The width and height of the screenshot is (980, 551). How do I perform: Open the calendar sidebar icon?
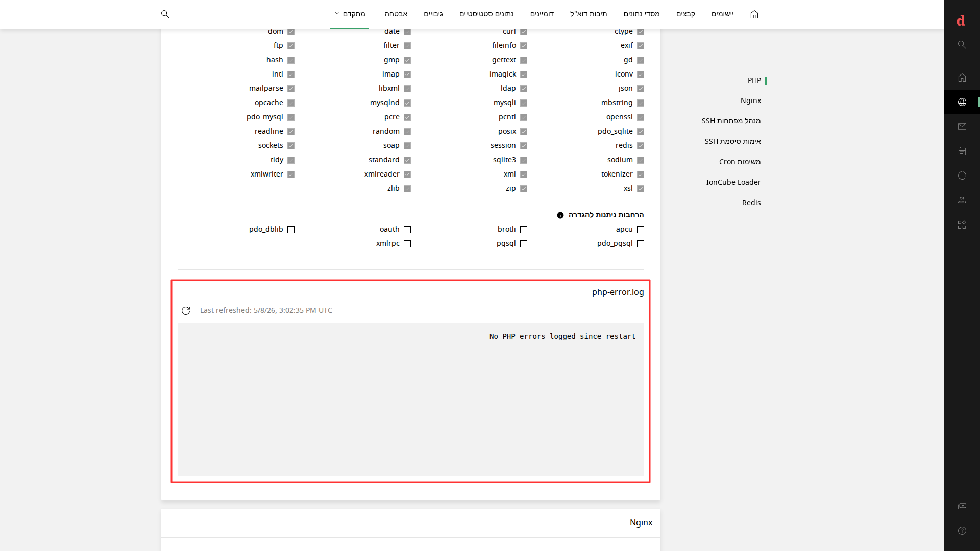pos(962,151)
